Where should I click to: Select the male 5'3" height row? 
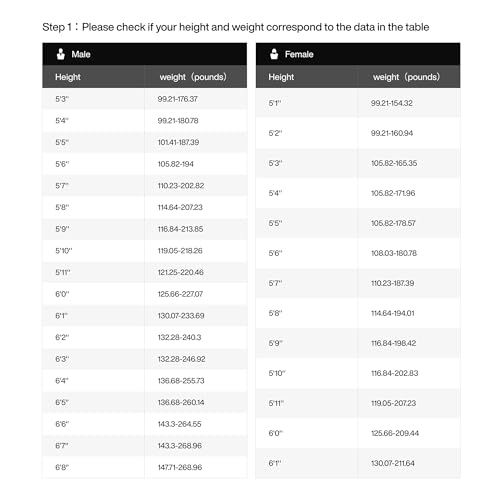(x=145, y=99)
